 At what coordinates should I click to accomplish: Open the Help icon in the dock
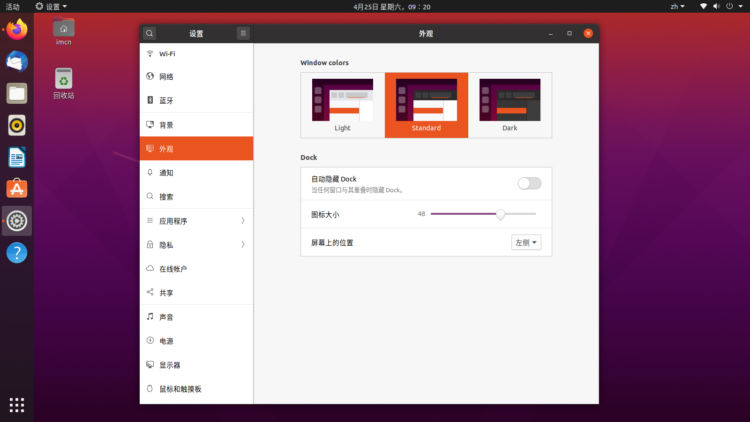click(x=16, y=252)
